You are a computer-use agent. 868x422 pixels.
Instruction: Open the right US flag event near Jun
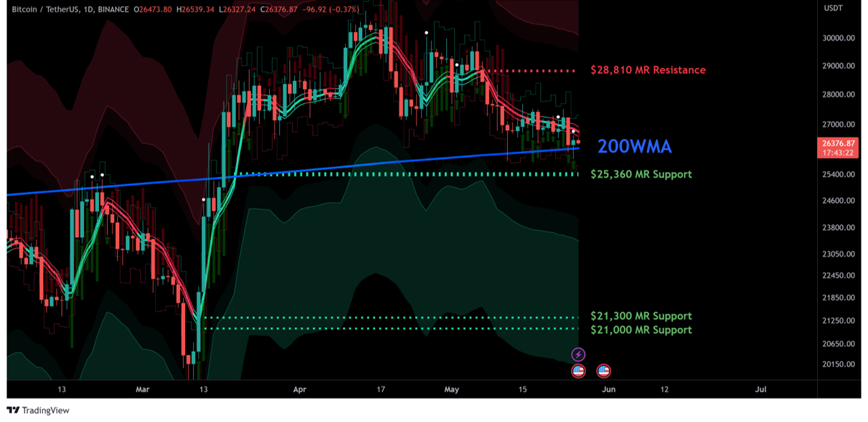(604, 371)
